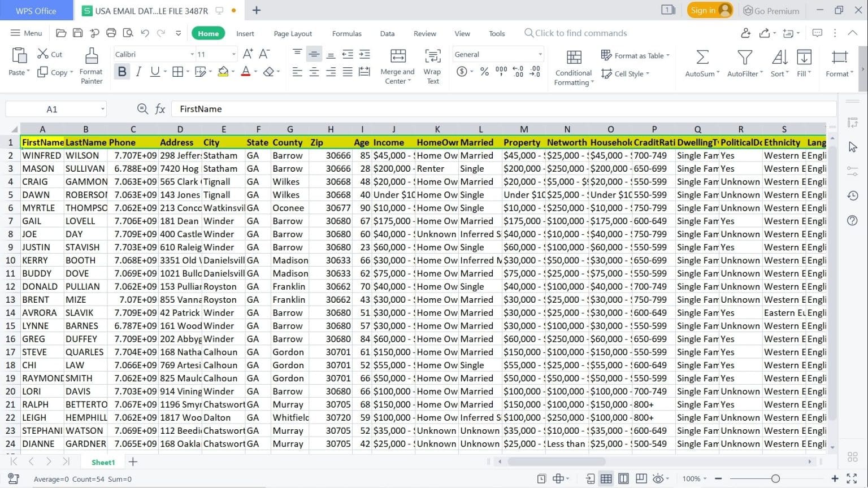
Task: Apply AutoFilter to the data
Action: [745, 63]
